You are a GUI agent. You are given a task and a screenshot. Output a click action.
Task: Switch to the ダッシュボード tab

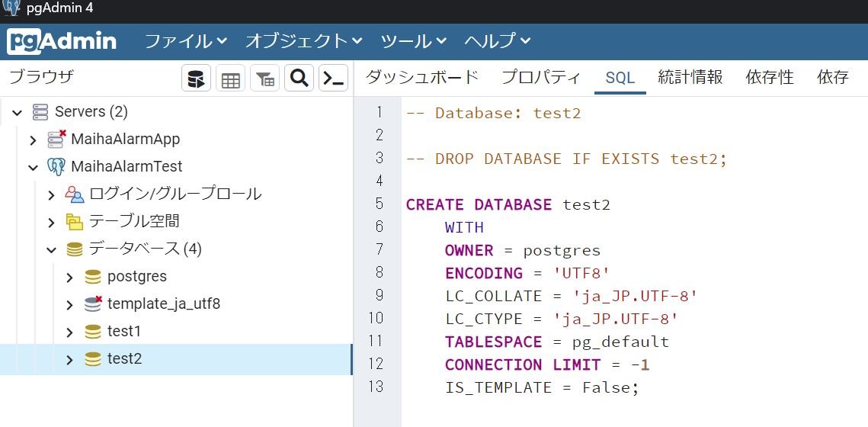[422, 78]
